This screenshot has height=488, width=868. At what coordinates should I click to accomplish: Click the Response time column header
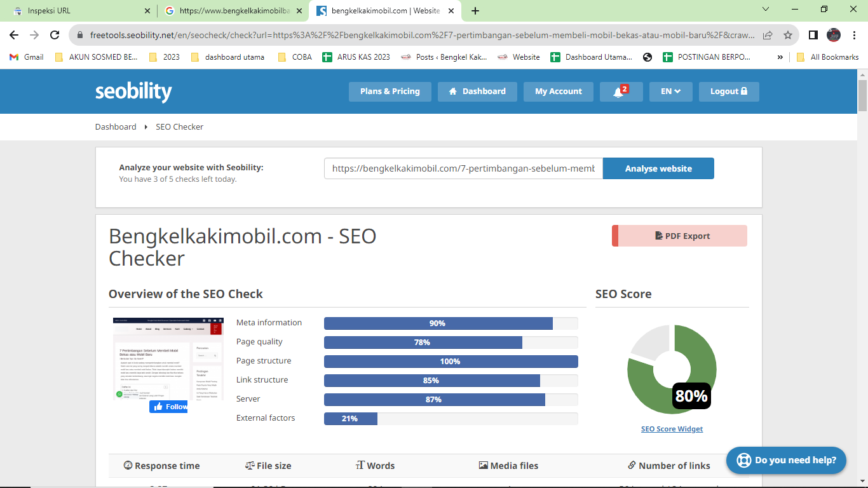[x=161, y=466]
